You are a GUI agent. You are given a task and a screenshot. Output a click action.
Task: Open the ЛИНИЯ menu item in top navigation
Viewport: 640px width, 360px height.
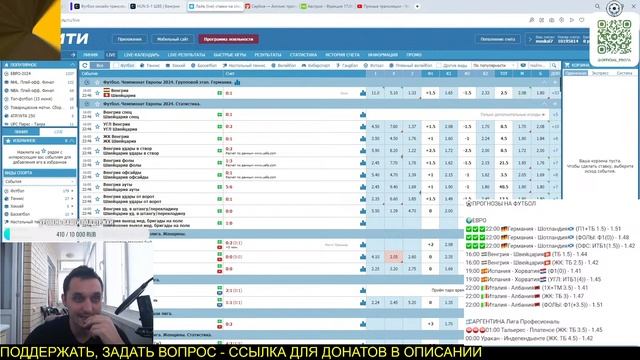91,55
